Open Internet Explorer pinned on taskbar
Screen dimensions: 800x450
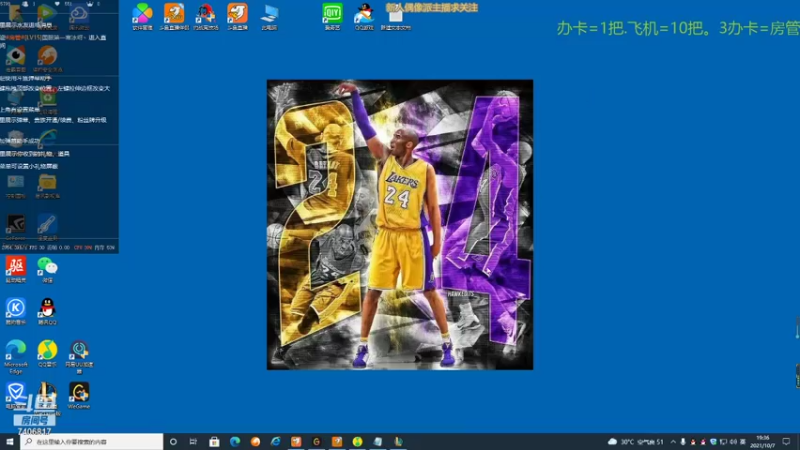coord(276,442)
